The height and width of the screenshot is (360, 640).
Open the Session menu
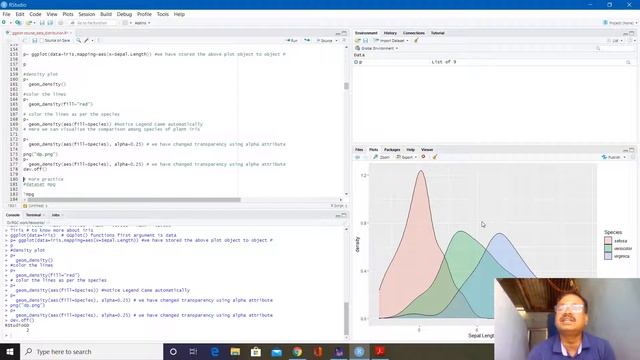pos(87,14)
